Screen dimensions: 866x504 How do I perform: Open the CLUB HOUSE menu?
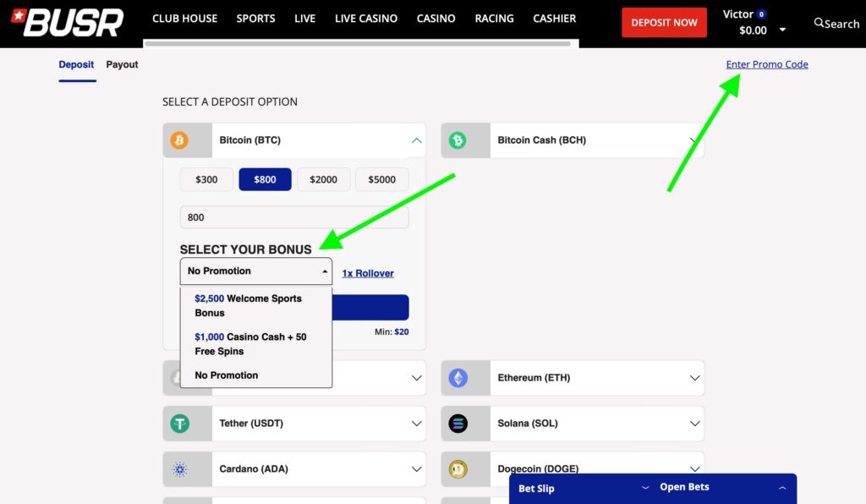185,19
